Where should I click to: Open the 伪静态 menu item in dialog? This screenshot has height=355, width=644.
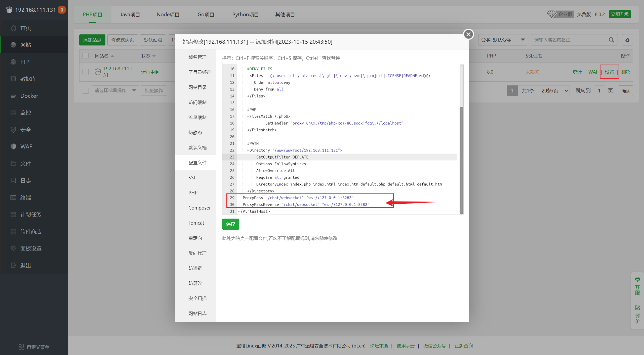(195, 132)
